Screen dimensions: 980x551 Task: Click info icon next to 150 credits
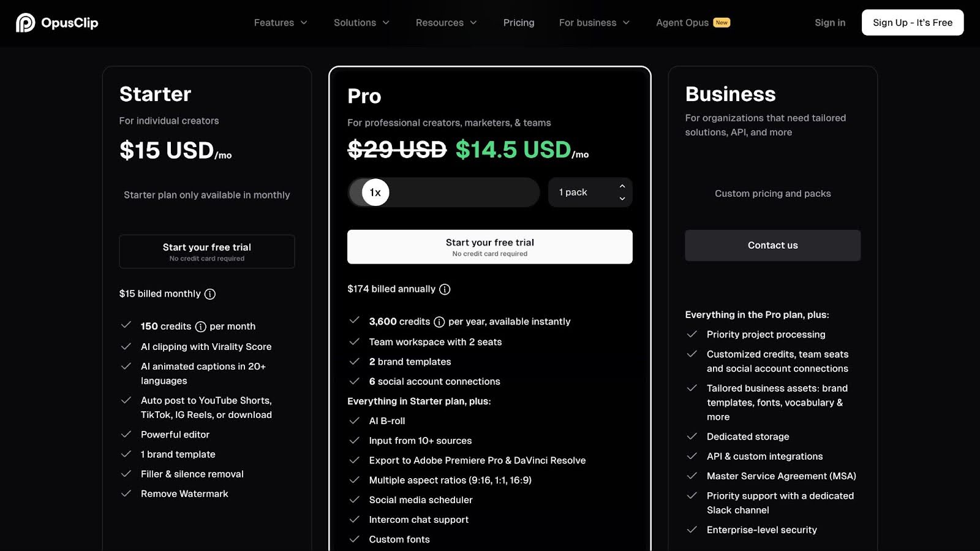point(200,327)
